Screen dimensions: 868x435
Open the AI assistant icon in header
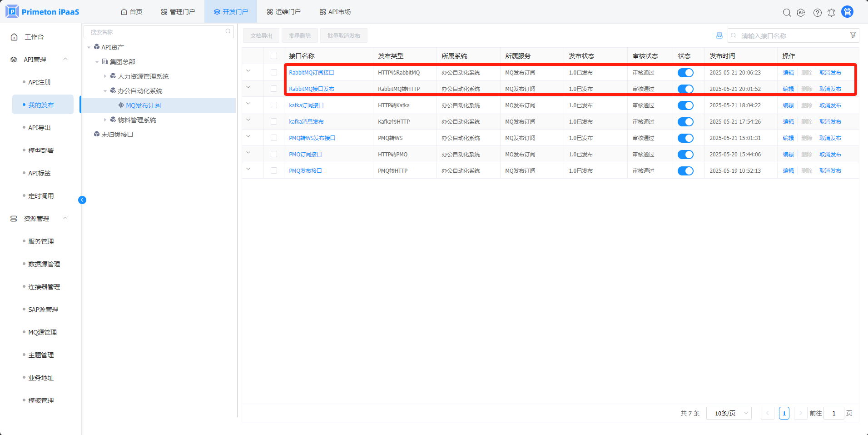click(x=801, y=13)
